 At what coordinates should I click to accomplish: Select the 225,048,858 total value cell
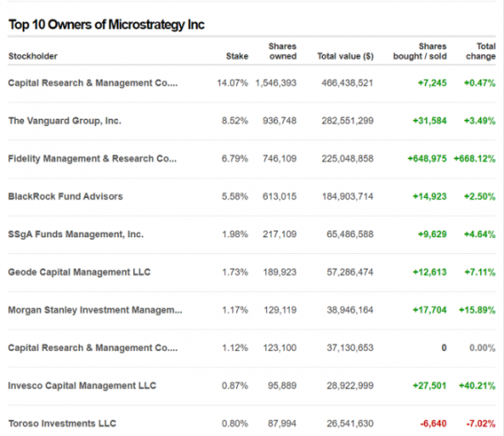tap(347, 158)
